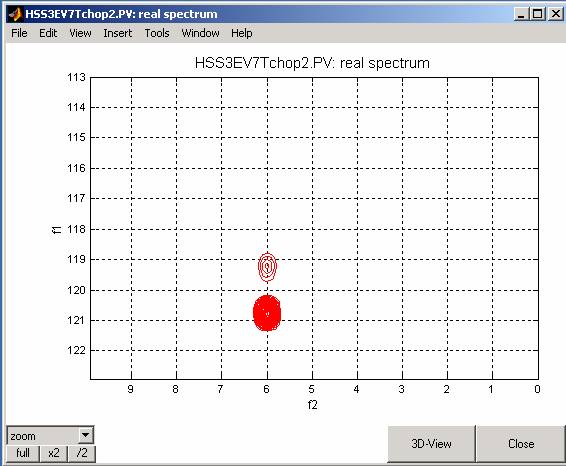Maximize the spectrum window
Screen dimensions: 566x466
(x=537, y=14)
